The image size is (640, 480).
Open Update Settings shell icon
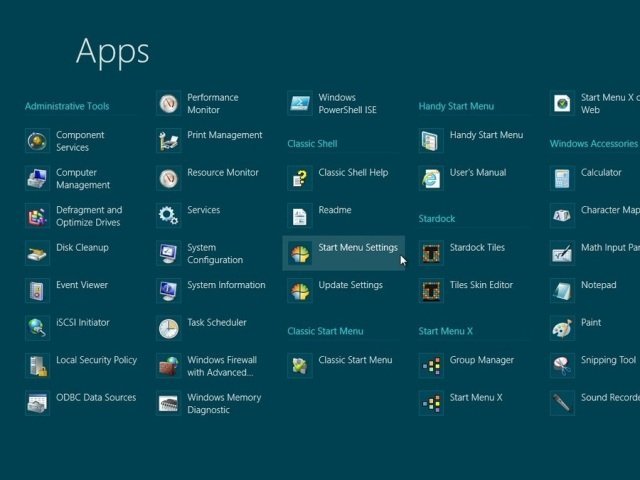click(300, 291)
